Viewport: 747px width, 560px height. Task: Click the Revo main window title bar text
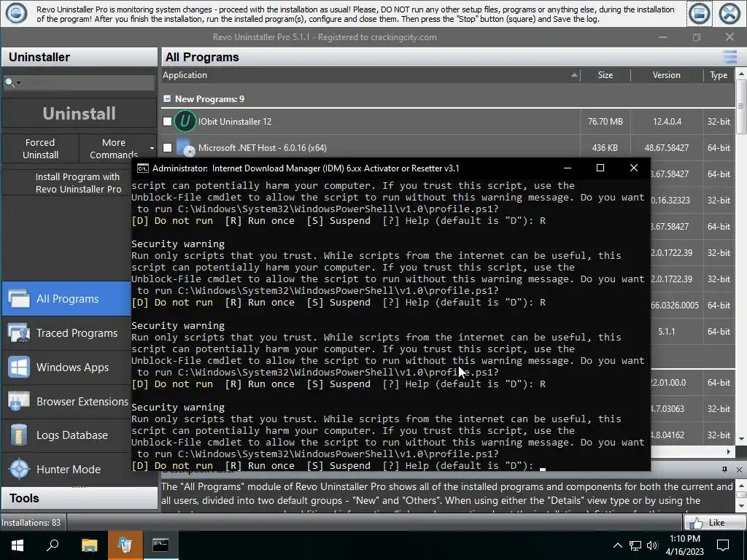click(x=325, y=37)
